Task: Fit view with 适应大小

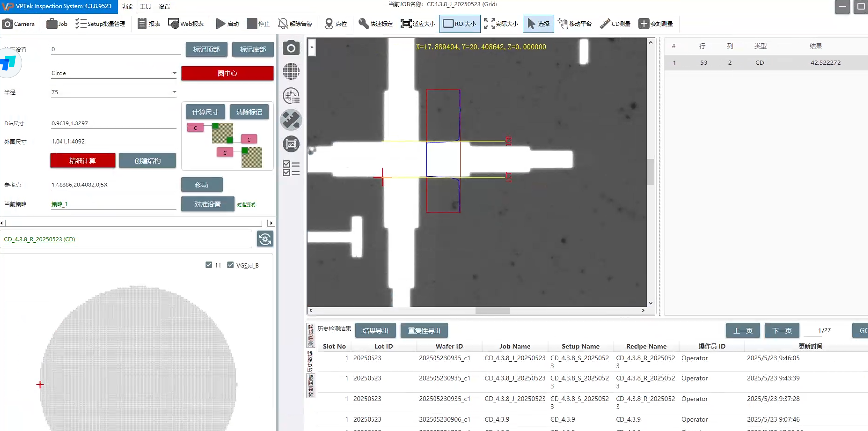Action: pos(418,24)
